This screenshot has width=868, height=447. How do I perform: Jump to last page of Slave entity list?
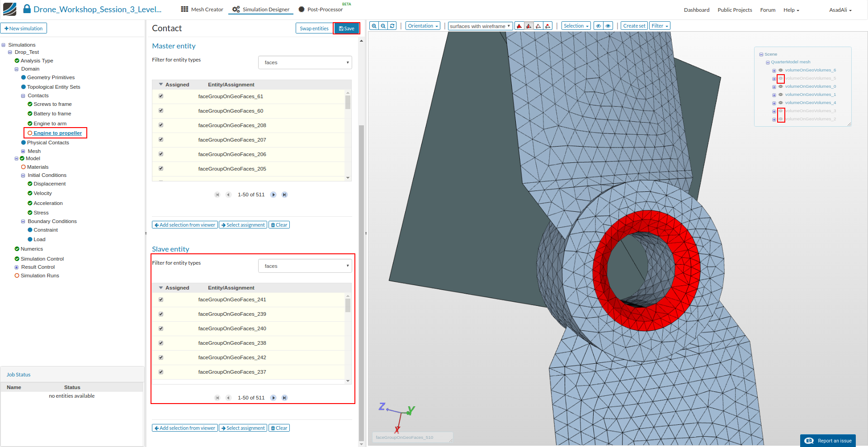tap(284, 398)
